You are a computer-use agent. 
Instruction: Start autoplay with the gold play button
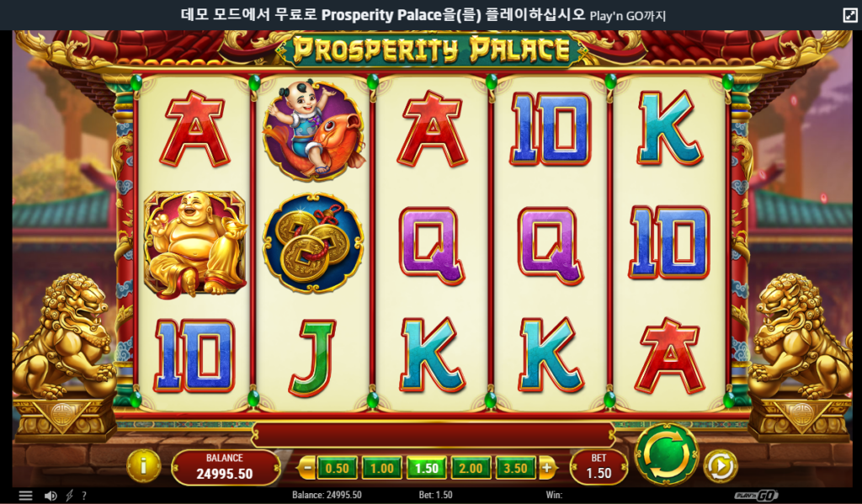[x=721, y=466]
